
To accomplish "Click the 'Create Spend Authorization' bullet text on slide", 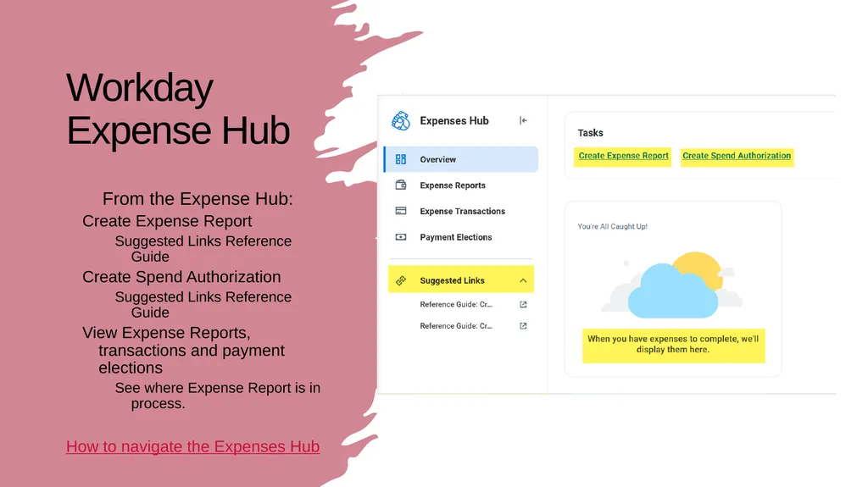I will [181, 277].
